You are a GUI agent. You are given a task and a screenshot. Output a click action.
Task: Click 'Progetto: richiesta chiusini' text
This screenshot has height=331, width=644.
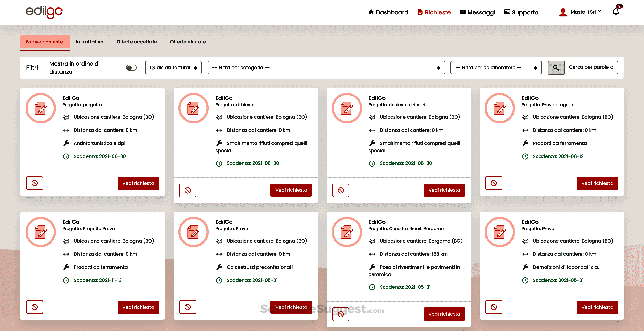[x=396, y=105]
